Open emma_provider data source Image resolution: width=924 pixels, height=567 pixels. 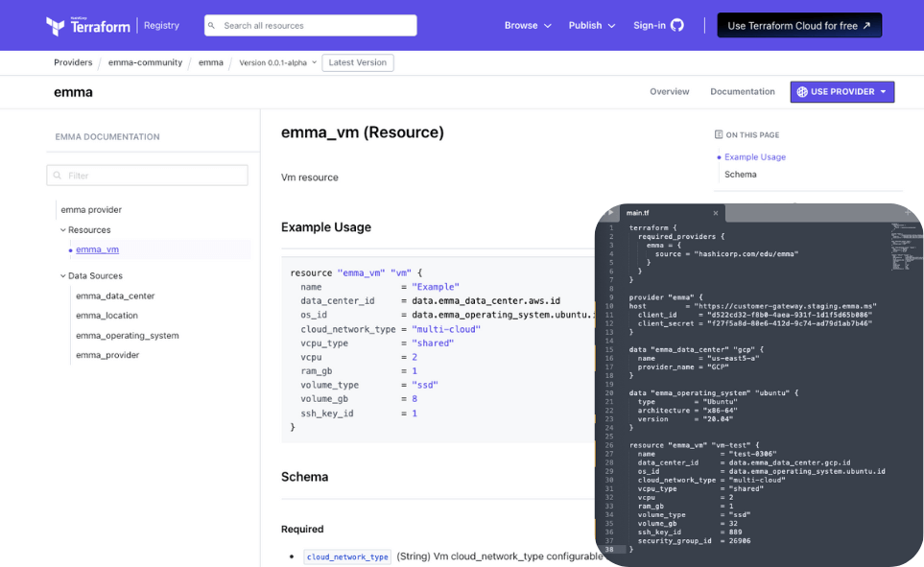[107, 355]
